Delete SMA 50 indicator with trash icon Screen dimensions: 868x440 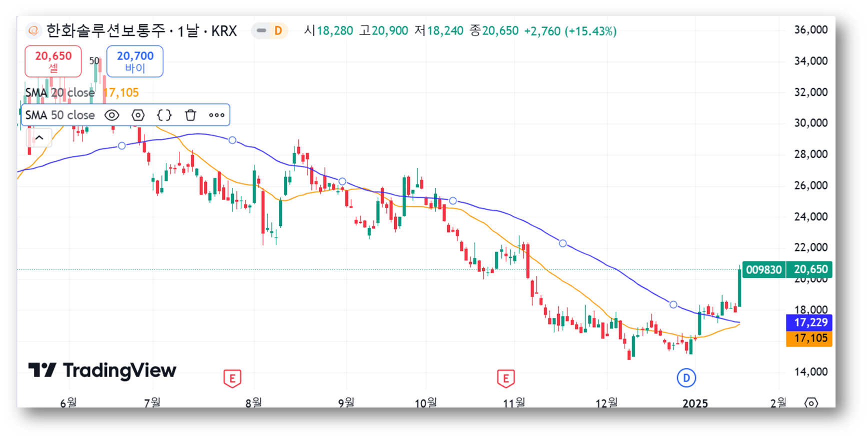tap(190, 115)
